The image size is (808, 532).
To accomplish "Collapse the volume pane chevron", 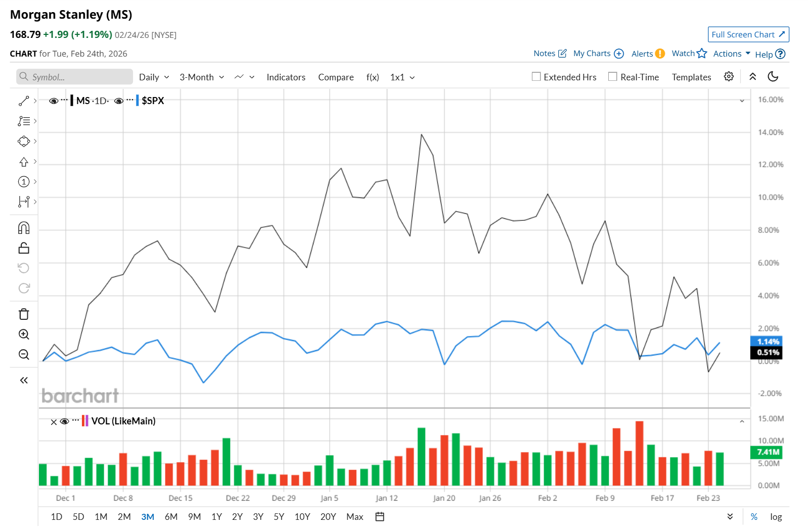I will click(742, 421).
